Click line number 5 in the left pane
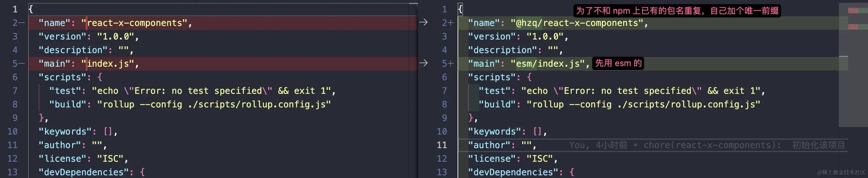The width and height of the screenshot is (868, 178). (15, 63)
